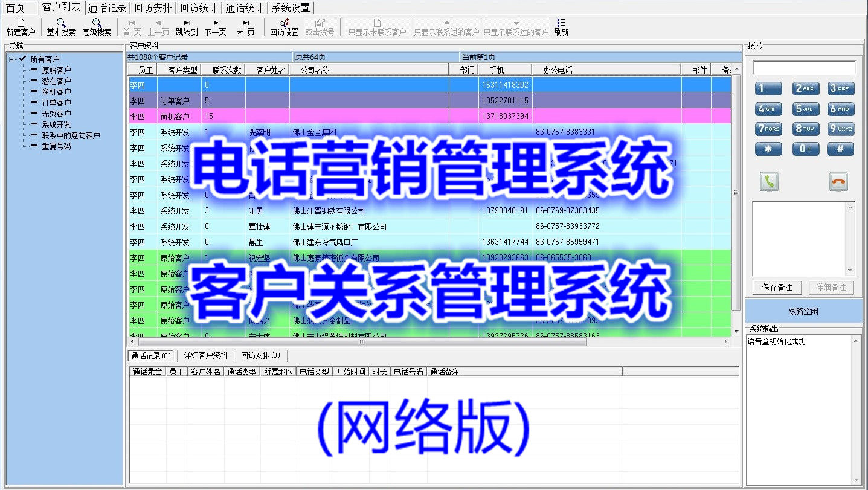Click the 新建客户 (new customer) icon
This screenshot has width=868, height=490.
click(21, 27)
